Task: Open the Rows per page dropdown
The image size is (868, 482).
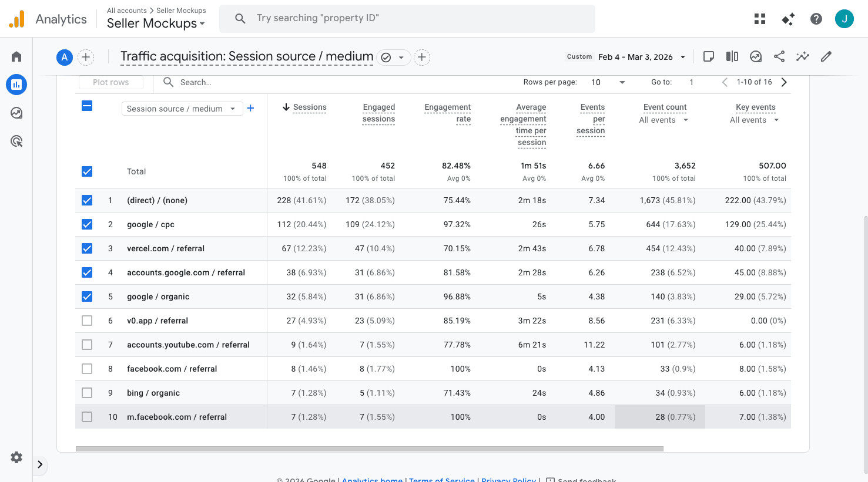Action: 606,82
